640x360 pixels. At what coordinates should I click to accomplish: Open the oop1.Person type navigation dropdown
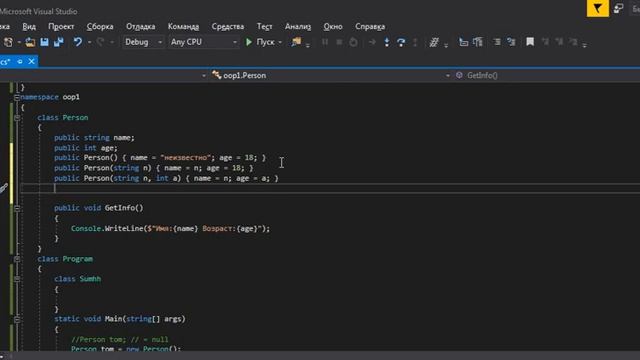pyautogui.click(x=331, y=76)
